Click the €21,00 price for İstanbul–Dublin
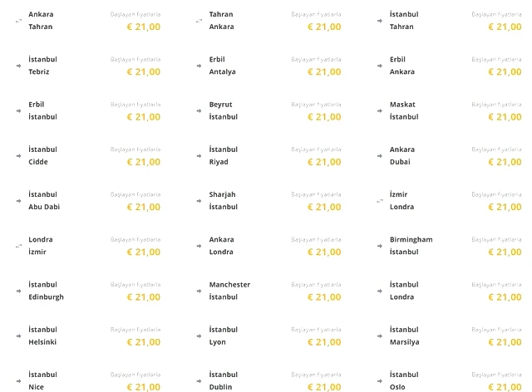 pos(324,387)
